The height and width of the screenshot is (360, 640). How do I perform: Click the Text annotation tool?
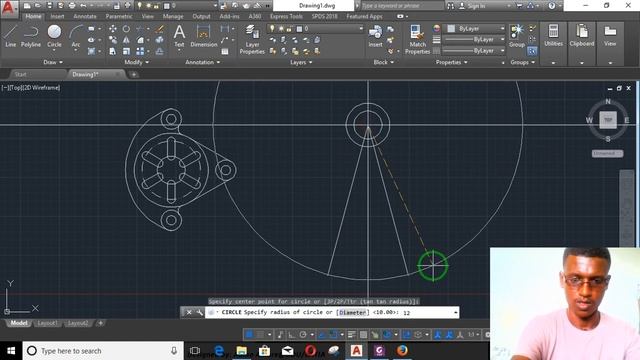click(x=179, y=36)
